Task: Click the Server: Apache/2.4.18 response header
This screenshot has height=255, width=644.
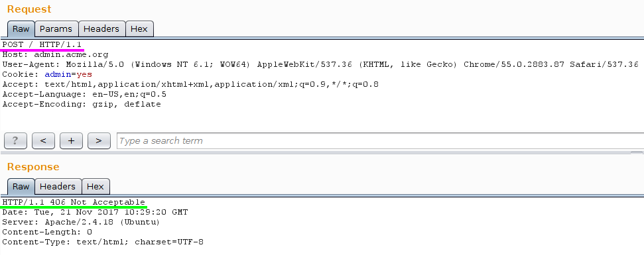Action: pyautogui.click(x=81, y=222)
